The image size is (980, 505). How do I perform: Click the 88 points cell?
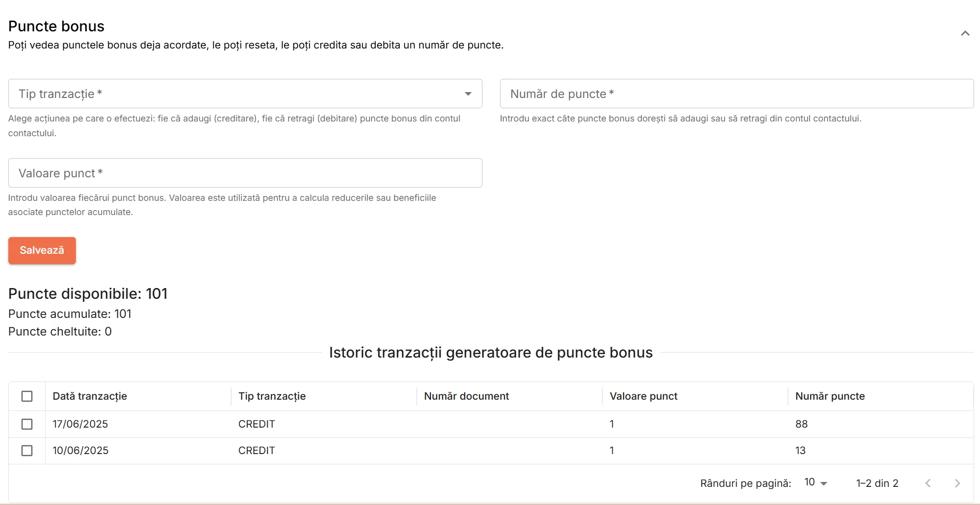coord(801,424)
